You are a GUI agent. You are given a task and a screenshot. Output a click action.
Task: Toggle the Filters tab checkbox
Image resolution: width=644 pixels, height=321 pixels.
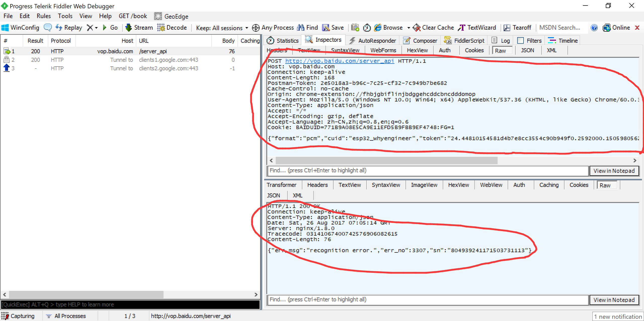point(520,41)
